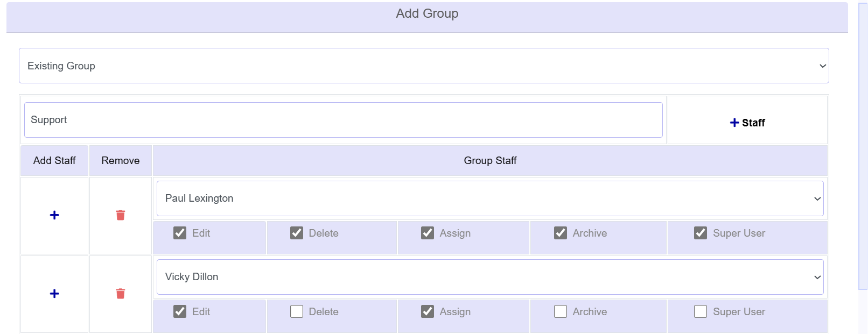This screenshot has width=868, height=334.
Task: Uncheck Delete permission for Paul Lexington
Action: [297, 233]
